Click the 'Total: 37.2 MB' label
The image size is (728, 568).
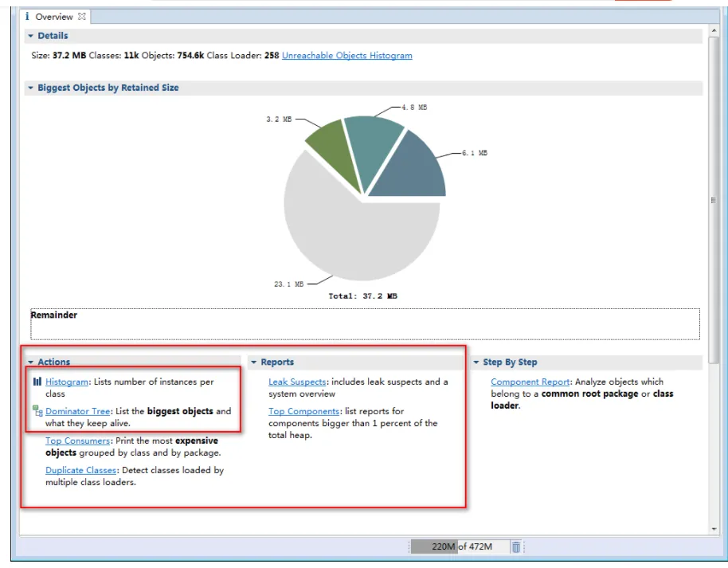[x=362, y=296]
